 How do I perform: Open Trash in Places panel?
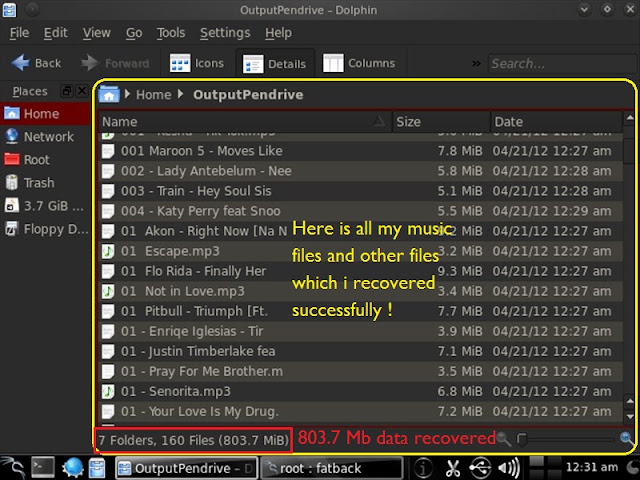pyautogui.click(x=45, y=182)
